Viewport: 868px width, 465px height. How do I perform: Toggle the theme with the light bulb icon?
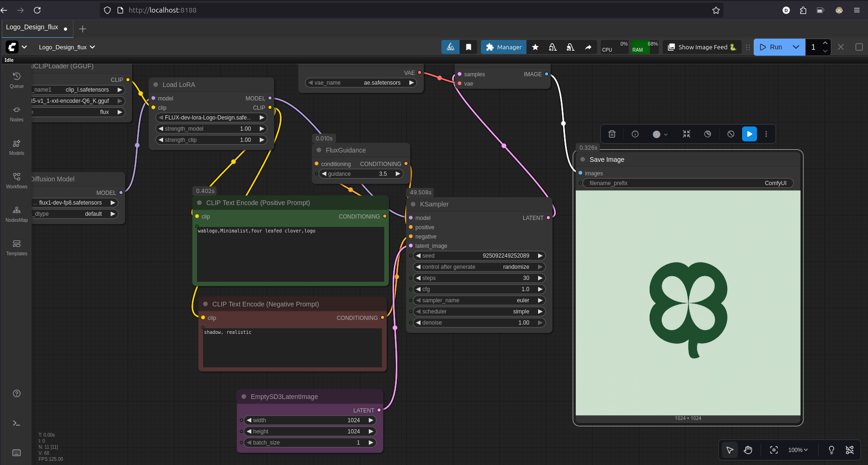pyautogui.click(x=831, y=450)
